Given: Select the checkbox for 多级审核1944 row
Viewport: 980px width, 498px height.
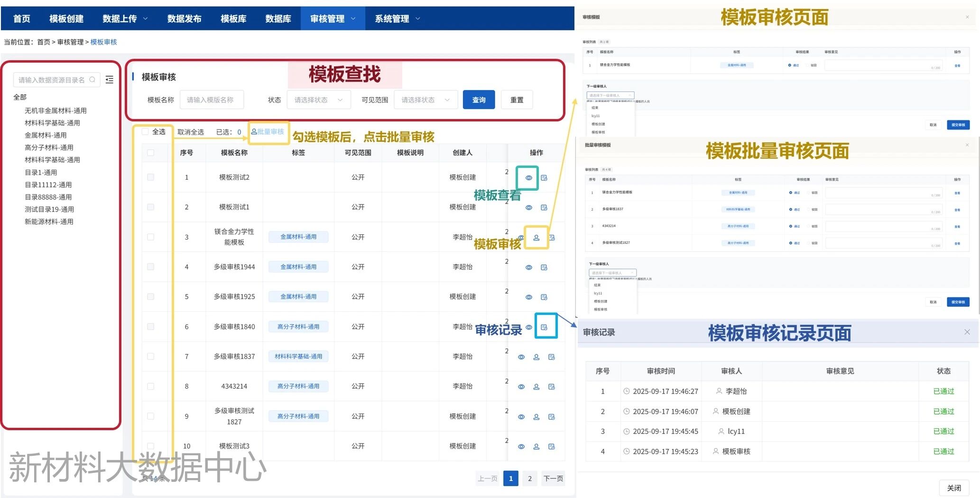Looking at the screenshot, I should [150, 267].
